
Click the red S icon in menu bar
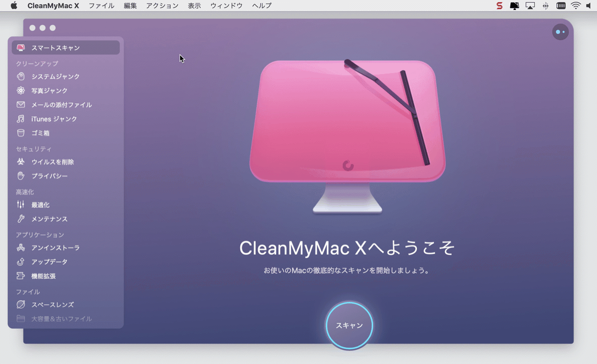pyautogui.click(x=499, y=6)
